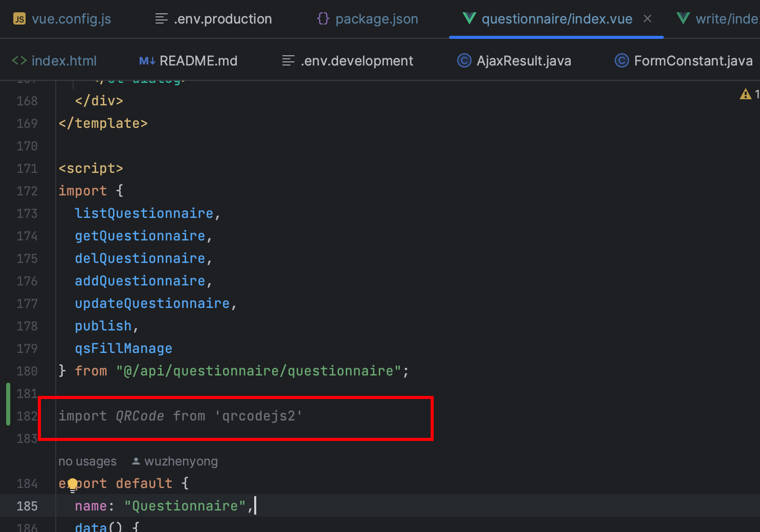Open the package.json tab
Screen dimensions: 760x532
tap(367, 19)
